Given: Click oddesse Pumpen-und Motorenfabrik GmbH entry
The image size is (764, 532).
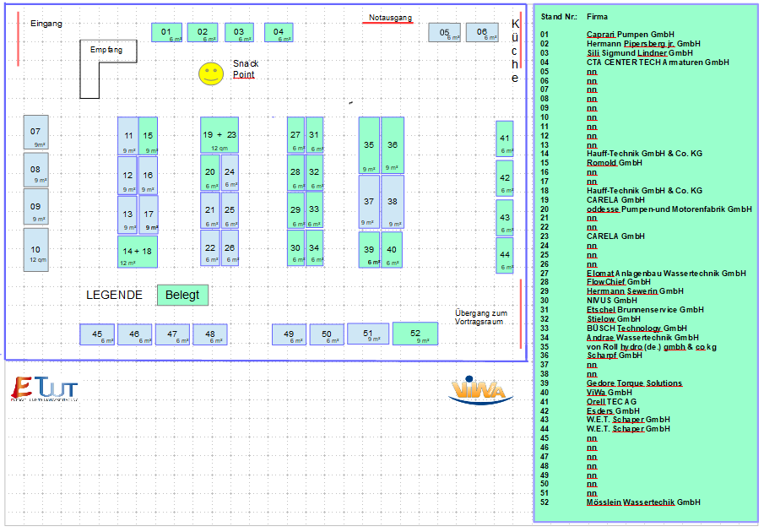Looking at the screenshot, I should click(x=669, y=209).
